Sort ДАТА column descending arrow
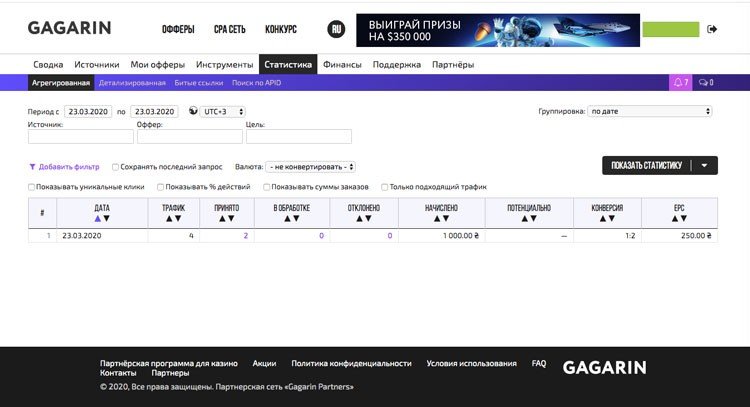Viewport: 750px width, 407px height. coord(107,219)
